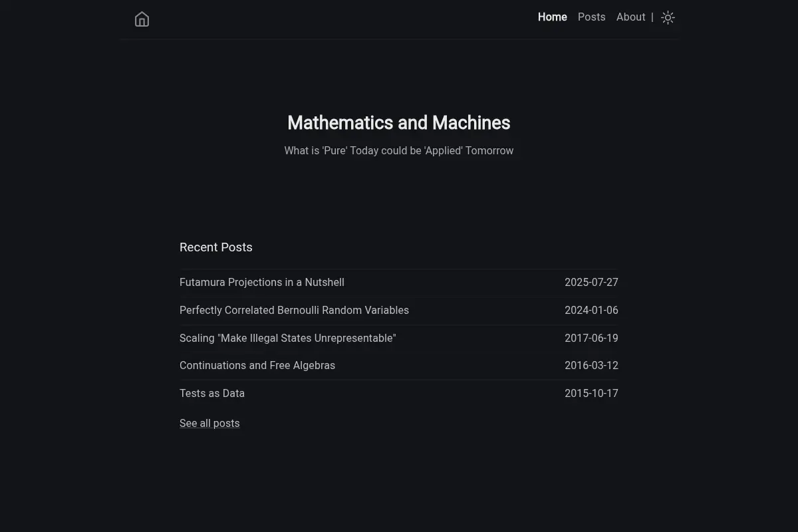Screen dimensions: 798x532
Task: Click the date 2016-03-12
Action: point(591,366)
